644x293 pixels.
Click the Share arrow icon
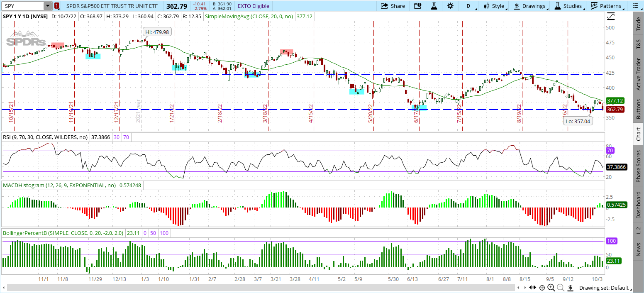pyautogui.click(x=384, y=6)
